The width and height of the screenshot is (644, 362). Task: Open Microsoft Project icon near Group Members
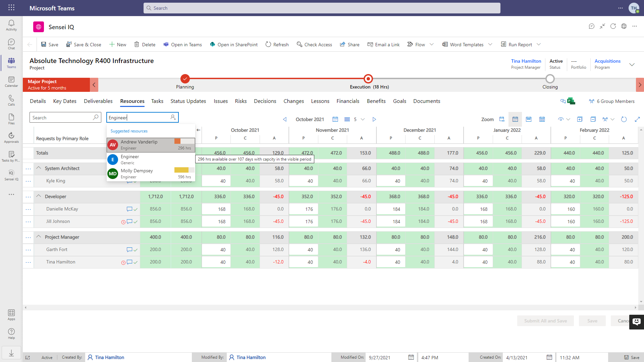pos(571,101)
